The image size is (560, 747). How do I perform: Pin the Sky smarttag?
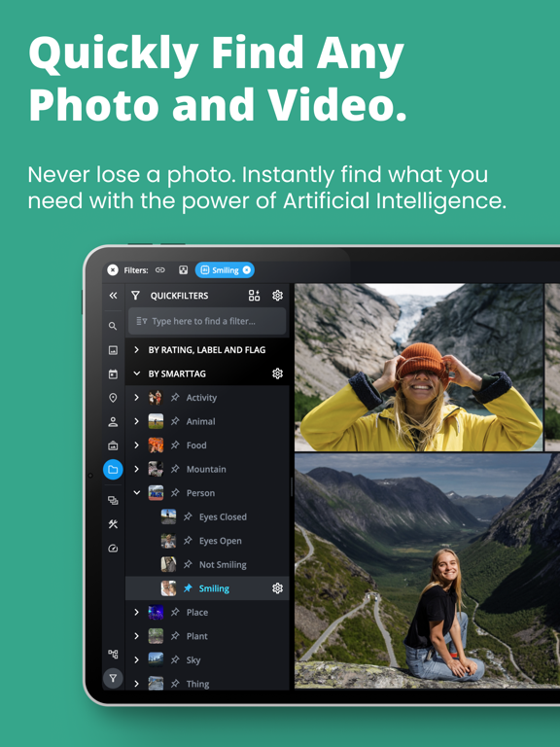175,659
